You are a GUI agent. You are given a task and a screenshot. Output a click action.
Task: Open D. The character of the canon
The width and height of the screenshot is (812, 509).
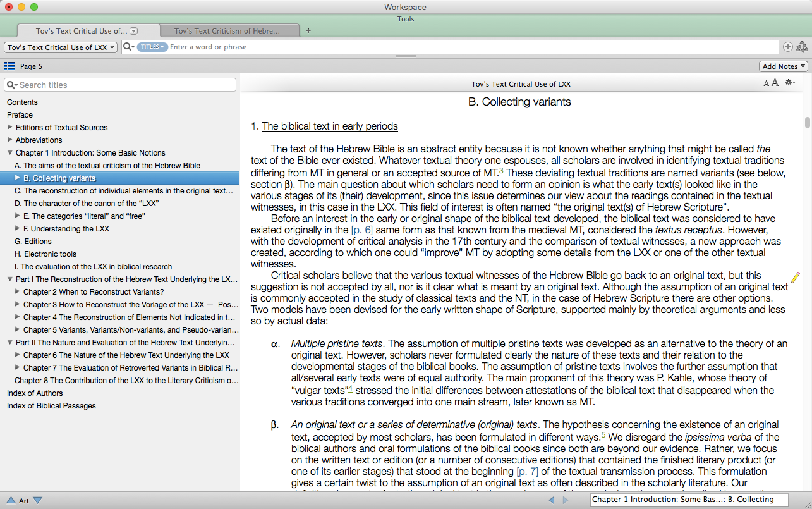click(87, 203)
